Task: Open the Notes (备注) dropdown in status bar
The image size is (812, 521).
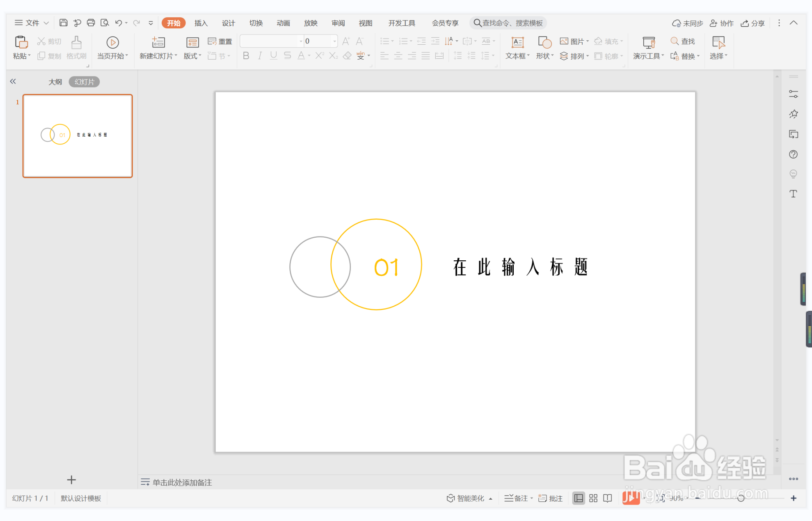Action: (x=519, y=498)
